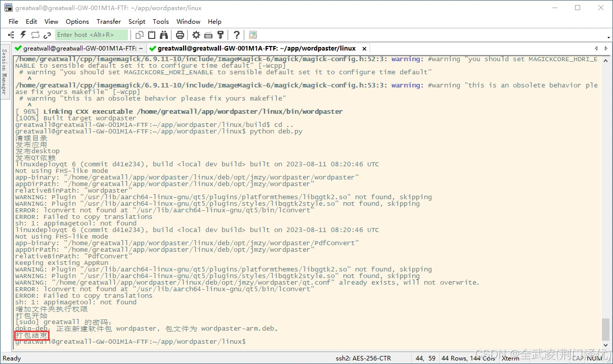Click the '增加文件夹执行权限' line

[52, 309]
